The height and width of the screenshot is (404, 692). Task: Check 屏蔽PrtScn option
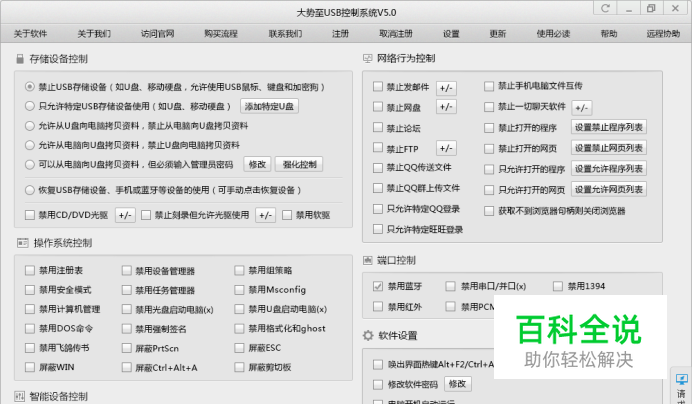point(127,348)
